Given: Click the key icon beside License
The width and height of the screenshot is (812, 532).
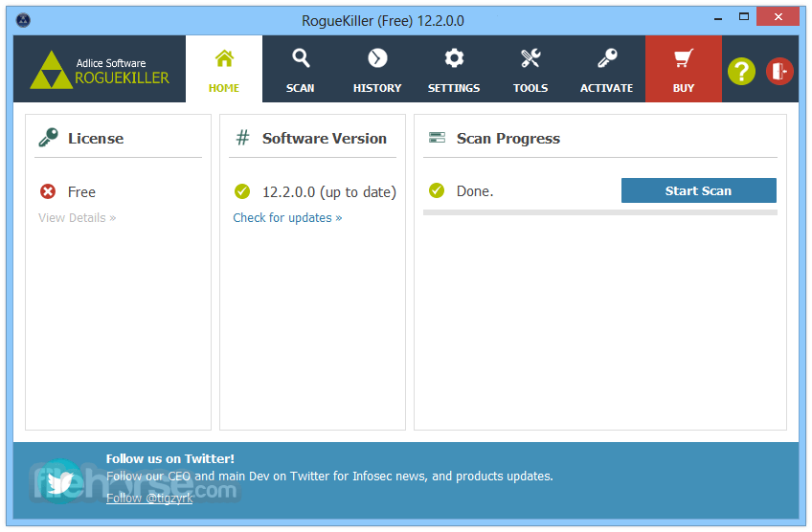Looking at the screenshot, I should click(x=48, y=138).
